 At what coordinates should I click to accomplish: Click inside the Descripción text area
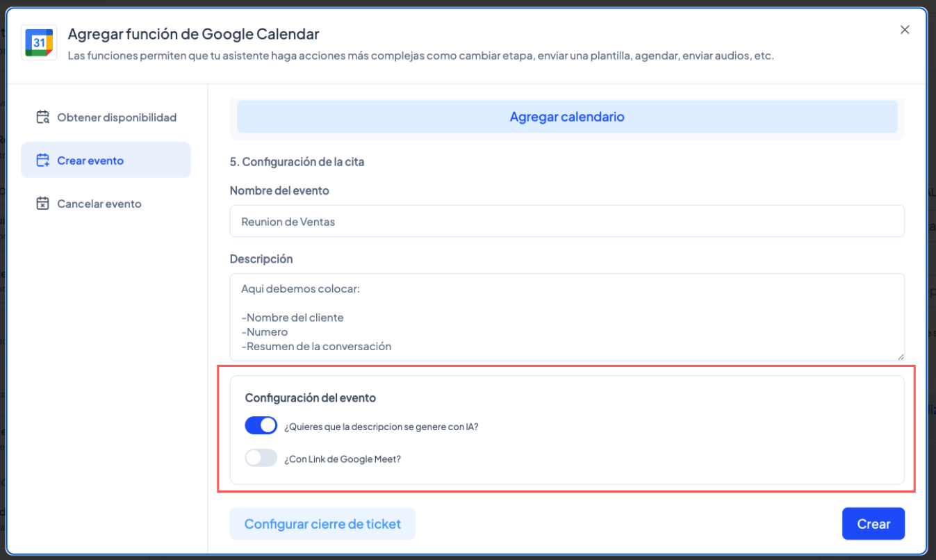(x=567, y=316)
